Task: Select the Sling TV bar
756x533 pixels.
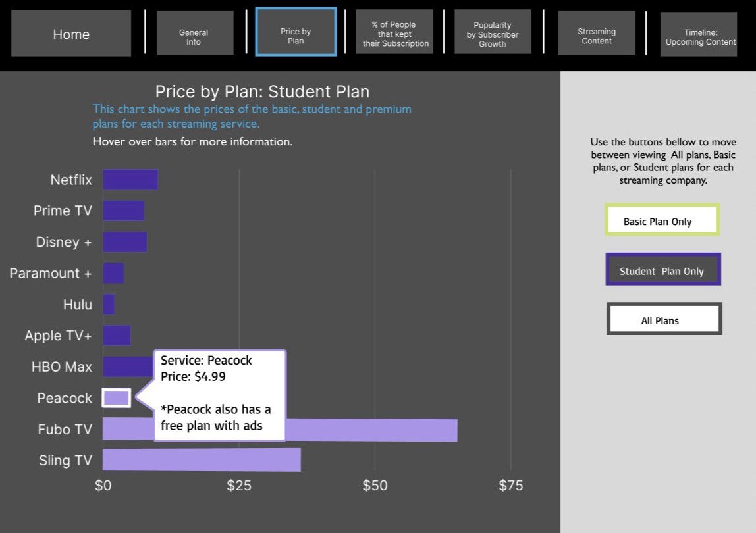Action: [x=202, y=460]
